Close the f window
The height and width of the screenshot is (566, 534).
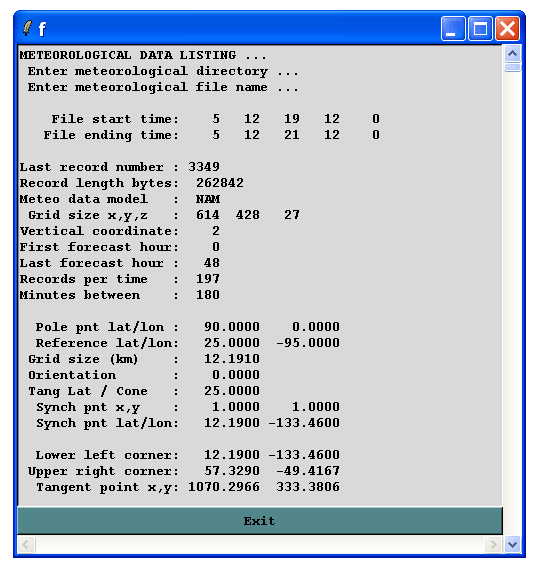tap(507, 28)
